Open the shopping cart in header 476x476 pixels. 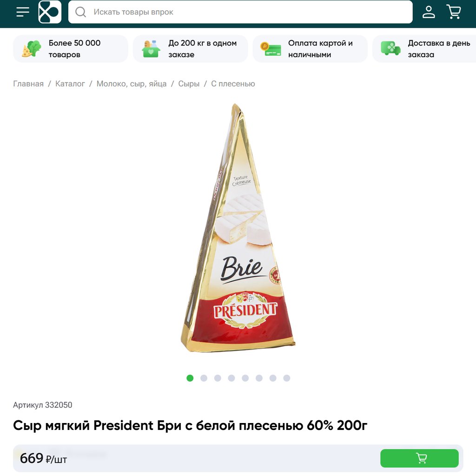(454, 12)
